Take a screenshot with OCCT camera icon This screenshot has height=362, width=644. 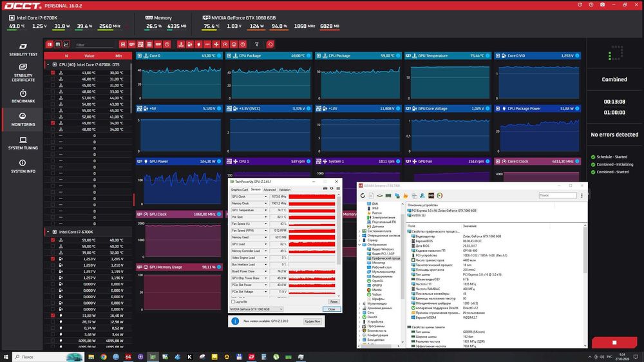pos(602,5)
